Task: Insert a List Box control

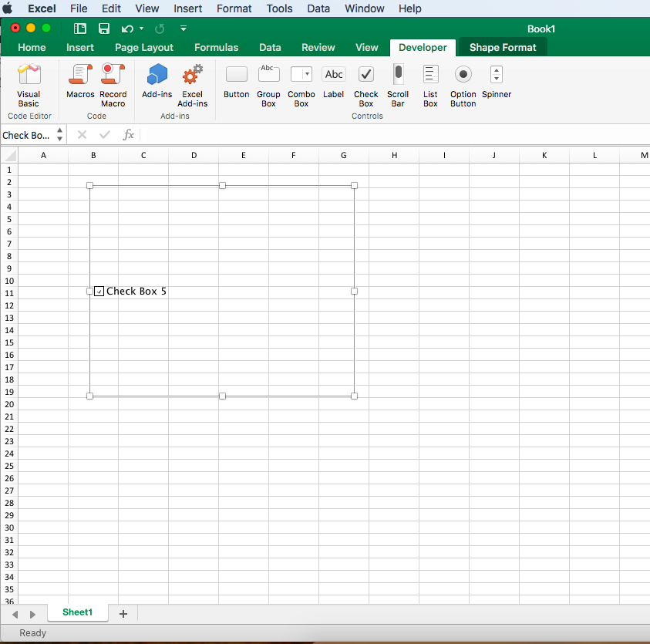Action: pyautogui.click(x=430, y=86)
